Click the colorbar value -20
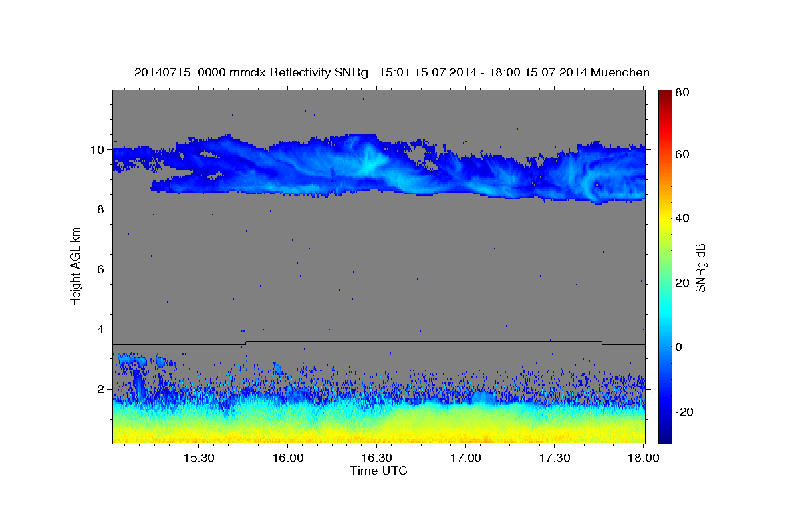This screenshot has height=532, width=798. click(684, 412)
